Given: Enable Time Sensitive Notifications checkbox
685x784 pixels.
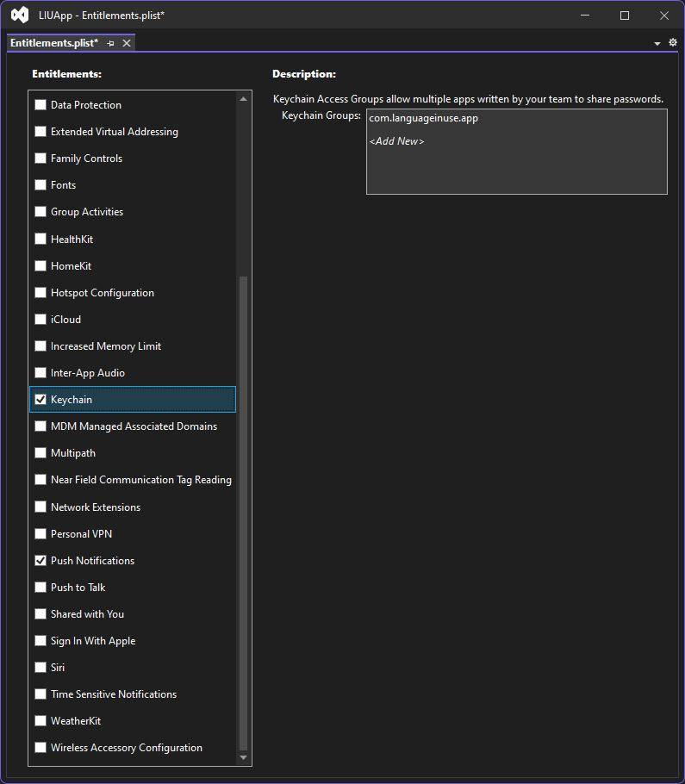Looking at the screenshot, I should (x=40, y=694).
